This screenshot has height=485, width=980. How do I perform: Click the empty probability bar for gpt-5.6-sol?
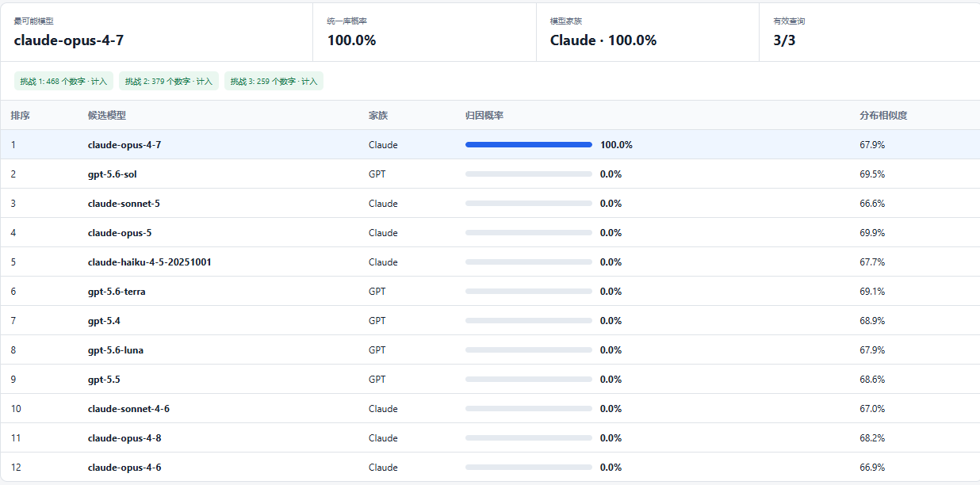click(x=529, y=174)
